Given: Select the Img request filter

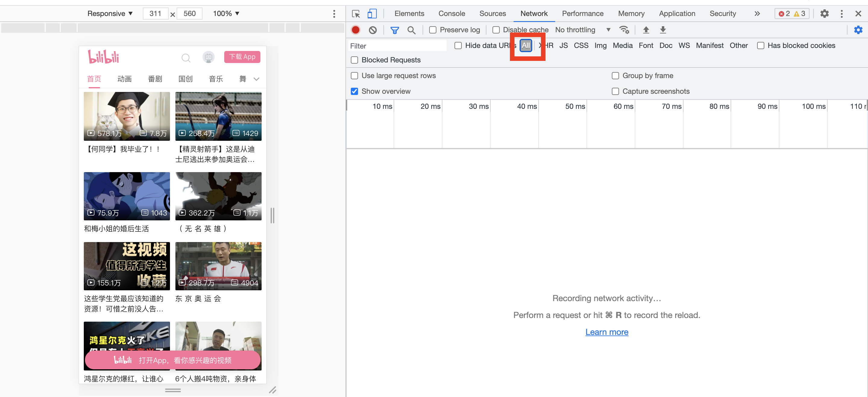Looking at the screenshot, I should [x=600, y=45].
